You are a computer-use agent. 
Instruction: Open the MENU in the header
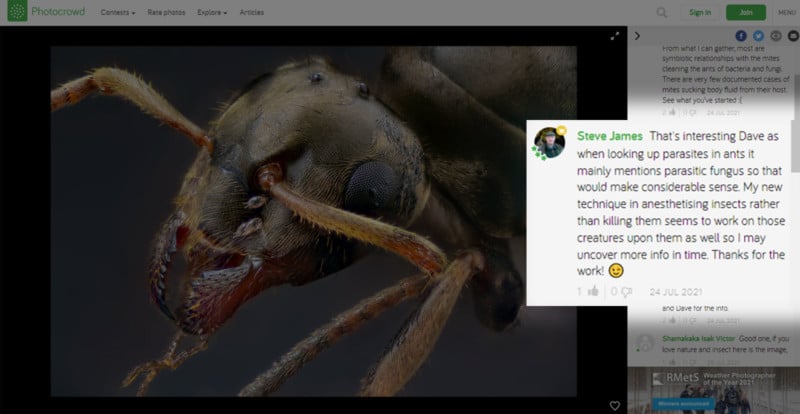point(786,13)
